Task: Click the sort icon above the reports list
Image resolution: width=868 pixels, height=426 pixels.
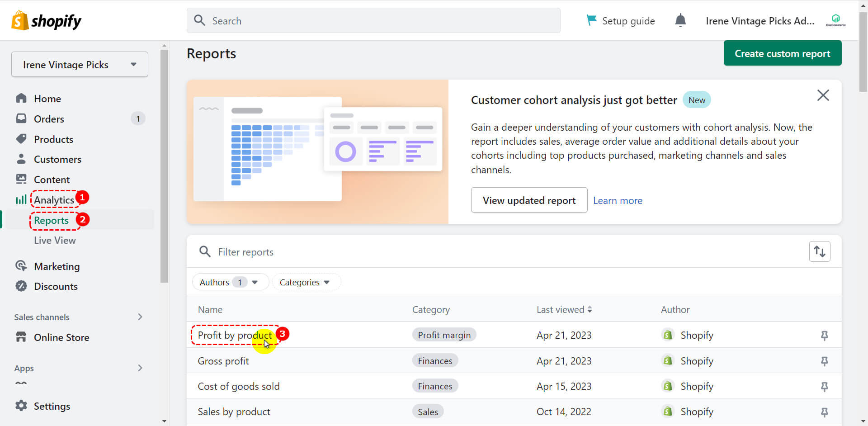Action: click(820, 251)
